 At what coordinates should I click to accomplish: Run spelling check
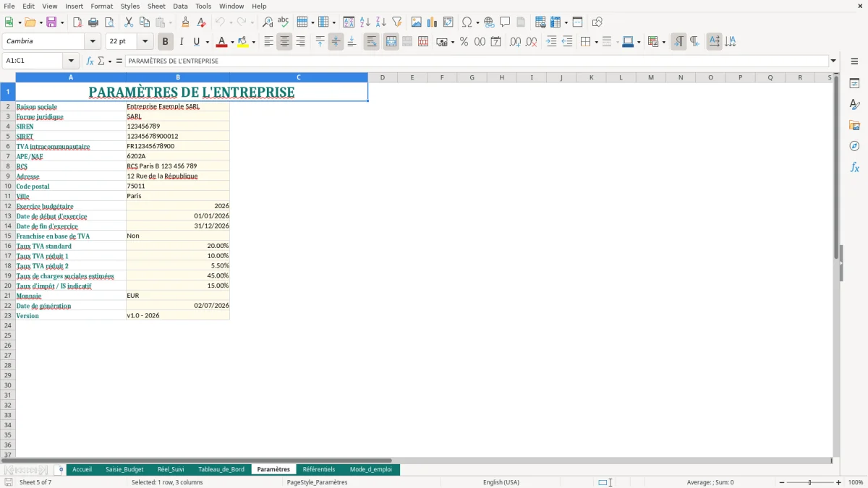(284, 22)
